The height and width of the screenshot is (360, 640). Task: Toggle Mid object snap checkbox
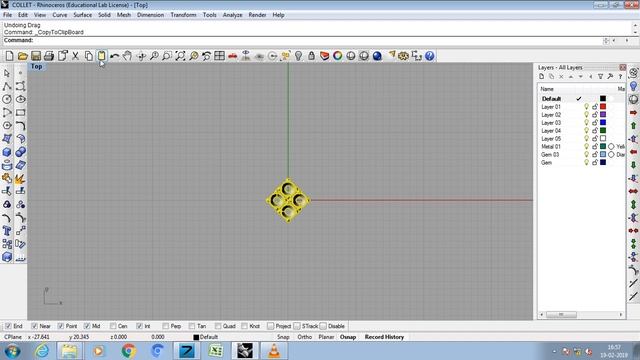(x=87, y=326)
